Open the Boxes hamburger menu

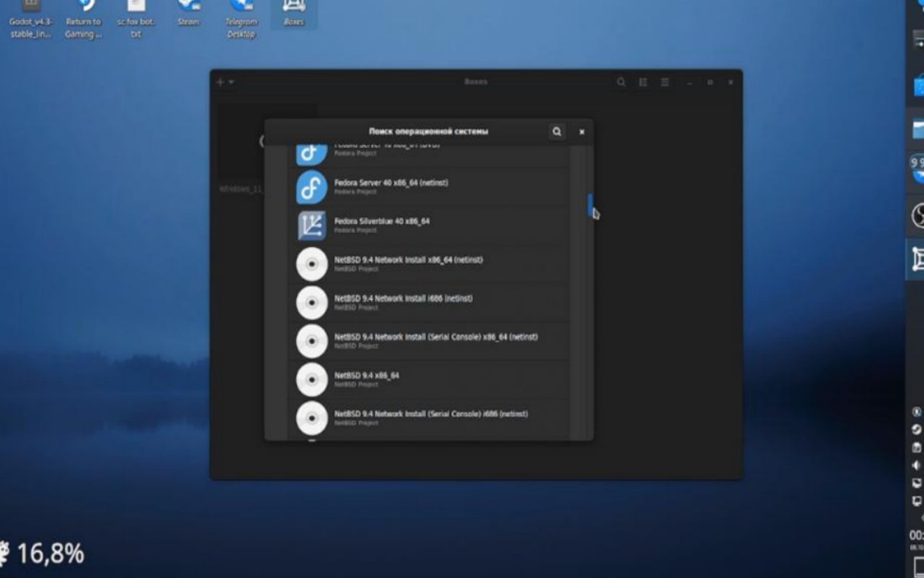665,82
